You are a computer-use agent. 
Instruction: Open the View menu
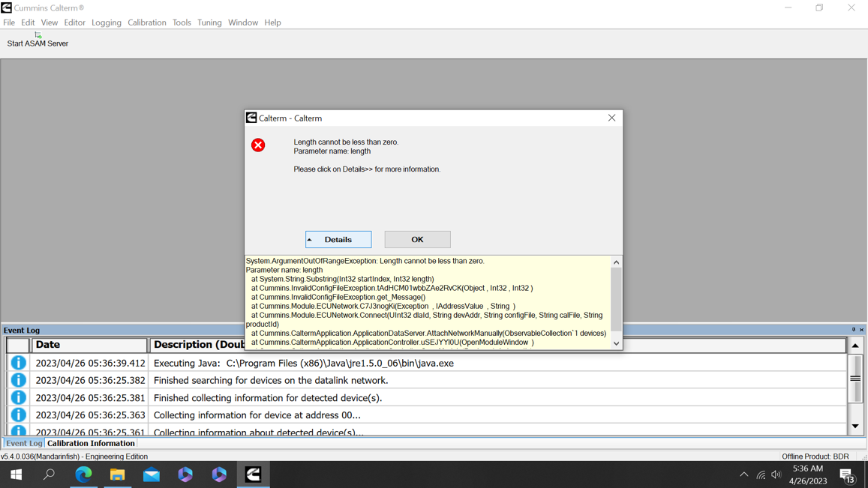point(50,22)
